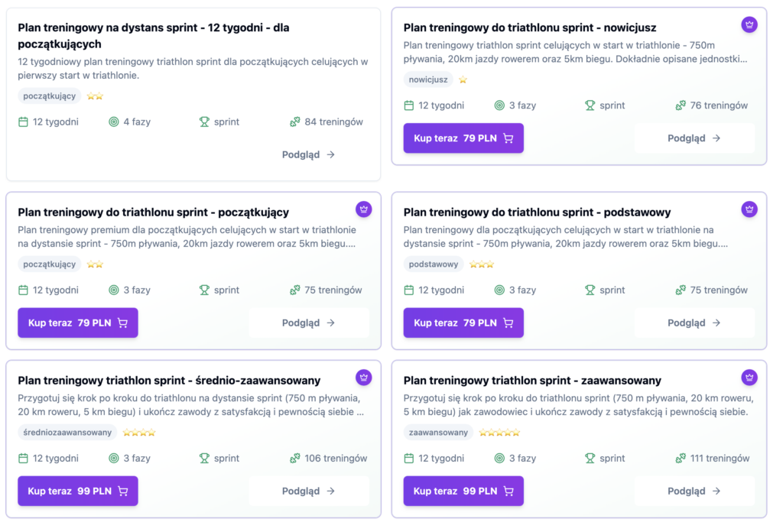Click premium crown icon on nowicjusz plan
Screen dimensions: 783x532
point(749,25)
